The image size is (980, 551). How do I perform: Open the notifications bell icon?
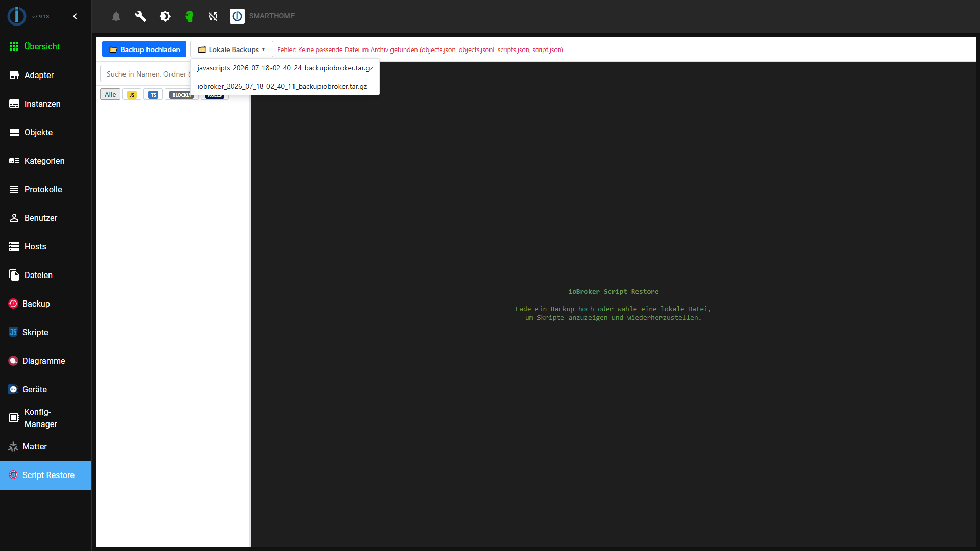click(x=116, y=16)
